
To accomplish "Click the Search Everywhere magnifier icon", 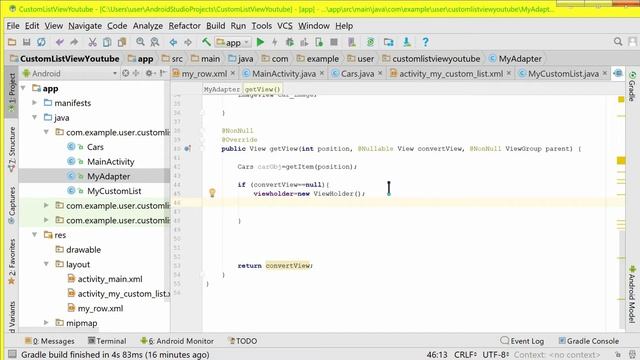I will [618, 42].
